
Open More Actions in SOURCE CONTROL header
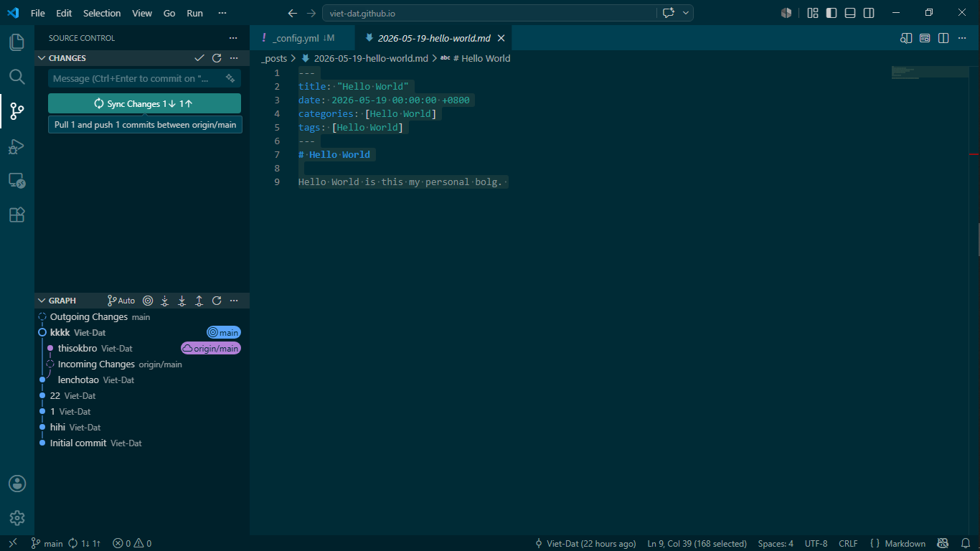(233, 38)
